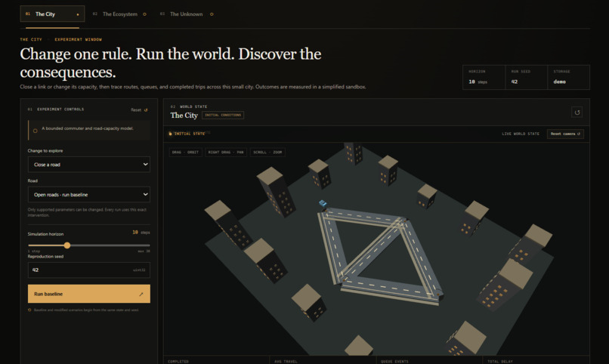Click the TOTAL DELAY metric label
The width and height of the screenshot is (609, 364).
[500, 361]
